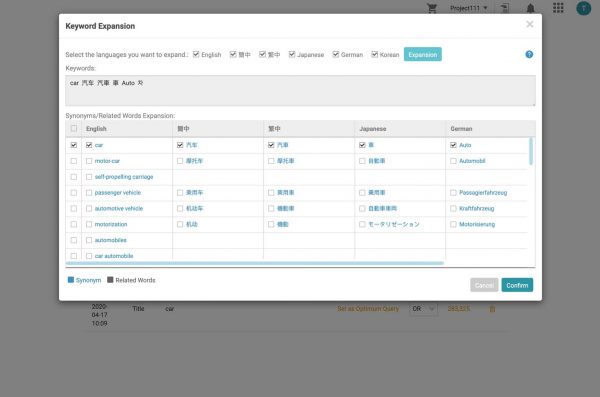
Task: Uncheck the Japanese language checkbox
Action: point(292,54)
